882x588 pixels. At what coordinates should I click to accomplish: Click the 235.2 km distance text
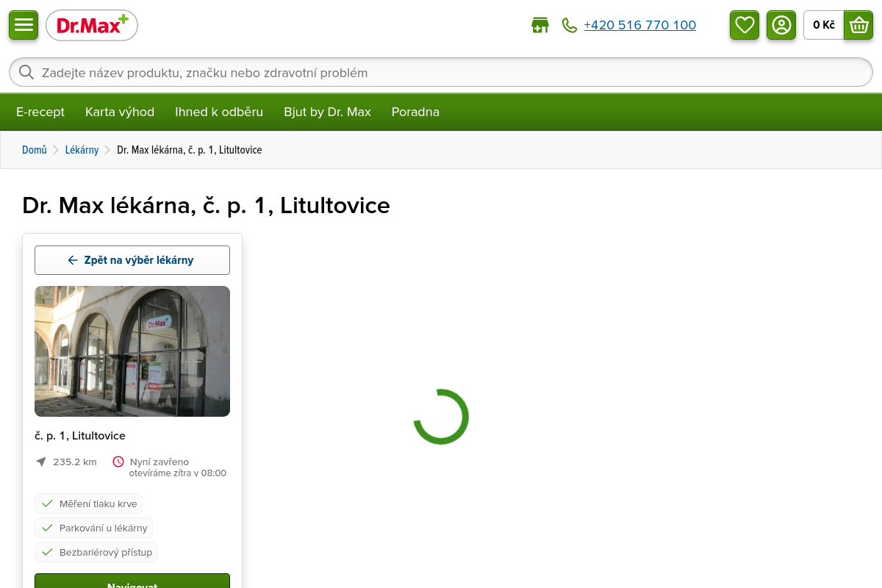pos(75,462)
